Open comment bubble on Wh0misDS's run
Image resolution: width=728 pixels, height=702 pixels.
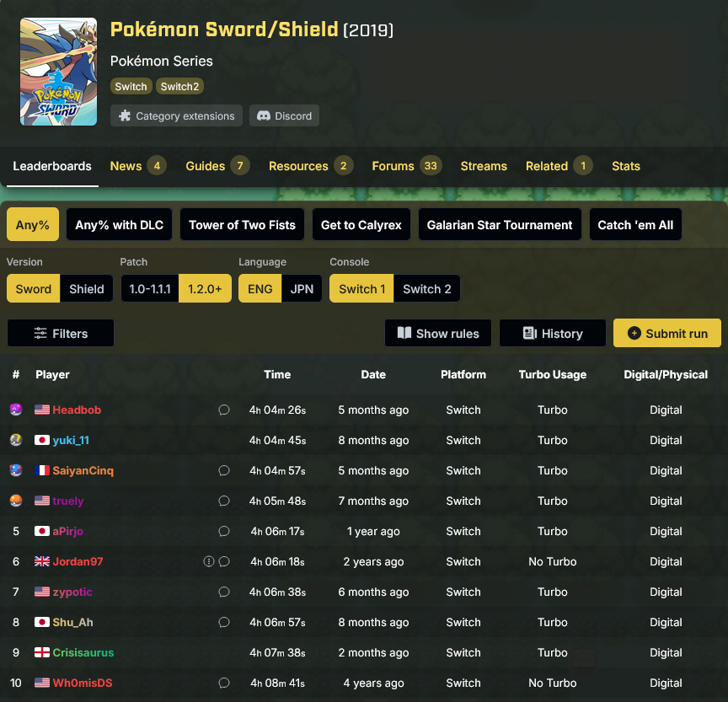tap(224, 683)
